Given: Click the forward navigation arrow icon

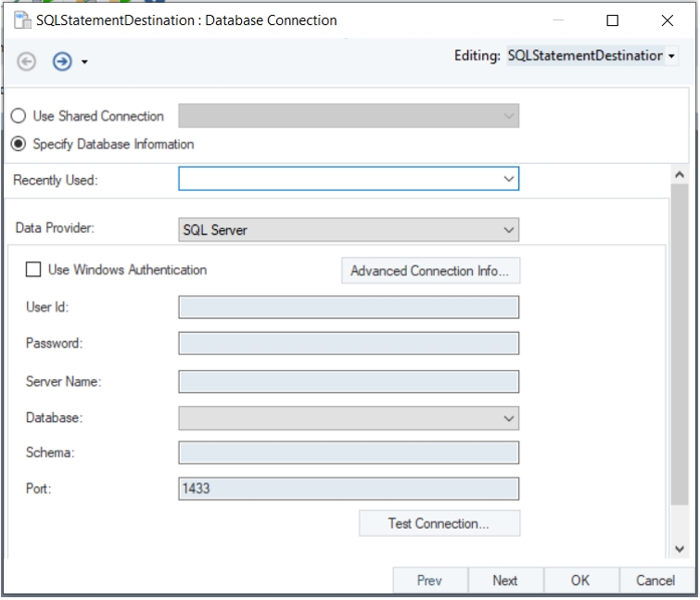Looking at the screenshot, I should [62, 61].
